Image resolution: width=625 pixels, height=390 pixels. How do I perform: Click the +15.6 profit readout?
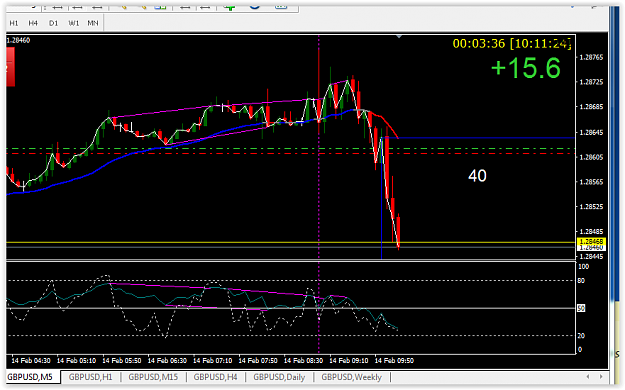pos(526,67)
